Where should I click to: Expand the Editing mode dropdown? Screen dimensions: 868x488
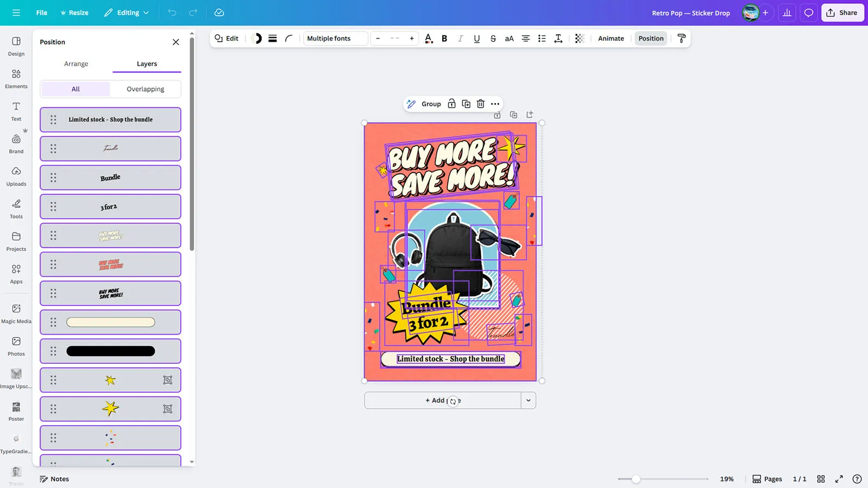click(127, 12)
